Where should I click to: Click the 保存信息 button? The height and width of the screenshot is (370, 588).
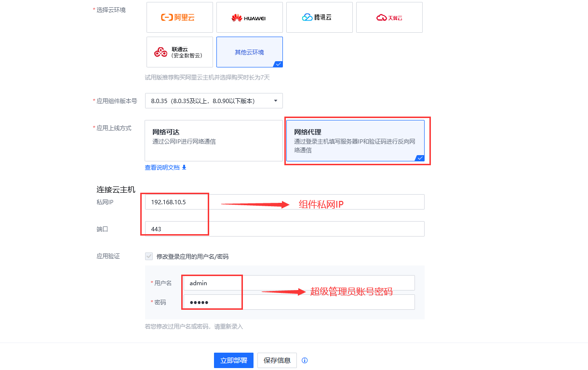point(277,360)
